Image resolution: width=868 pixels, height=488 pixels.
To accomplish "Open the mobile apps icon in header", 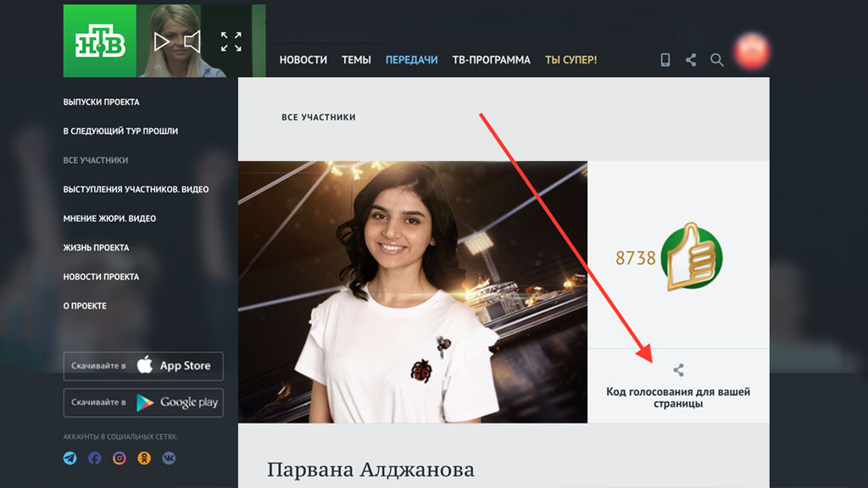I will point(665,60).
